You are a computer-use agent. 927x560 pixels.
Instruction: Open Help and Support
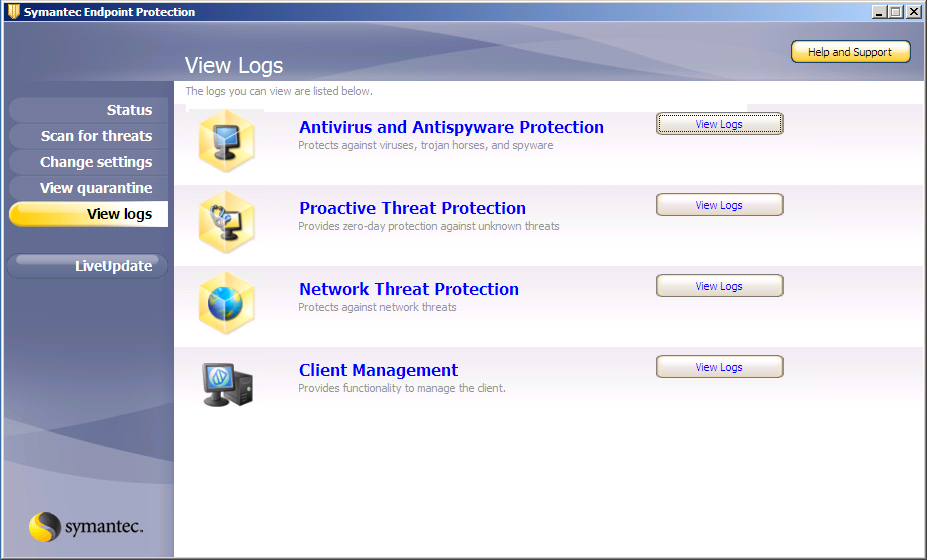(x=850, y=52)
